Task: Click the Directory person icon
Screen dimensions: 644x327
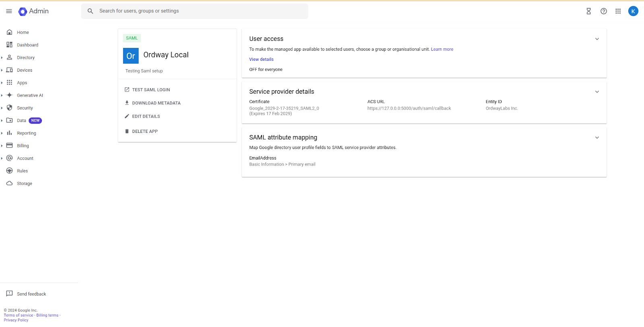Action: (x=9, y=58)
